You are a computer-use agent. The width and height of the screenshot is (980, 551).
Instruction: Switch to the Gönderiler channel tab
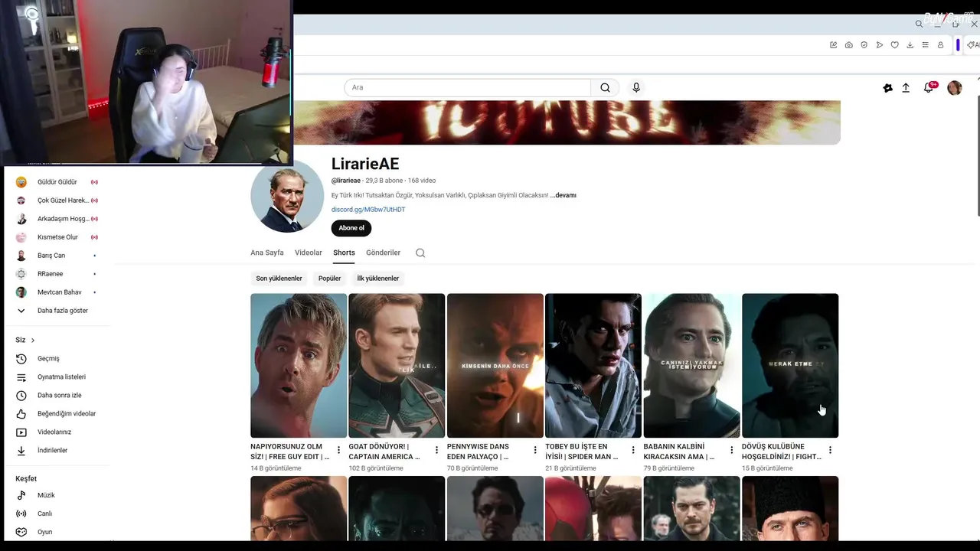pyautogui.click(x=384, y=253)
